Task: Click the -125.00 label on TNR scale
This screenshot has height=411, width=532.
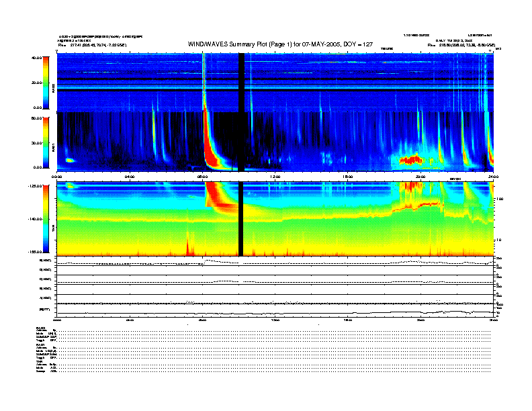Action: [35, 186]
